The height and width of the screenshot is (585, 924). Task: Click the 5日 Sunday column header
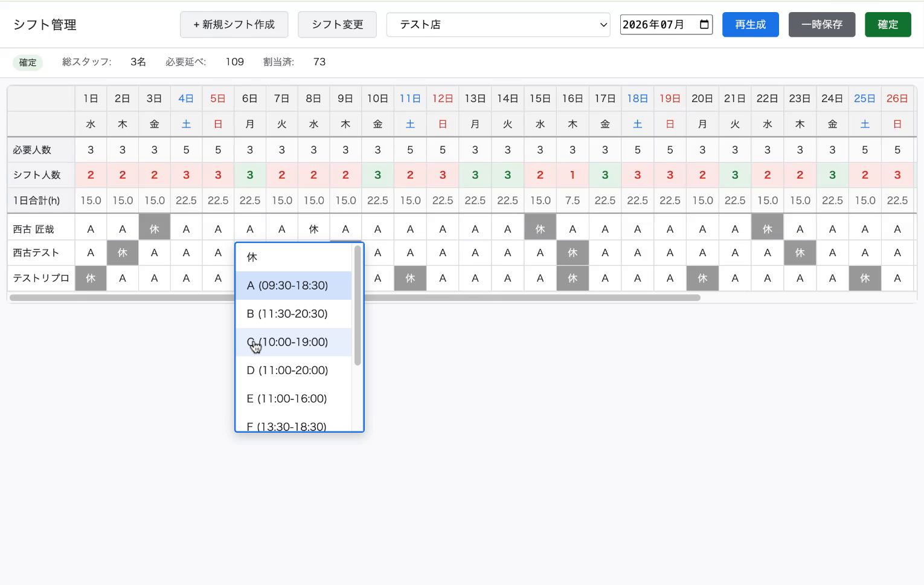tap(218, 99)
